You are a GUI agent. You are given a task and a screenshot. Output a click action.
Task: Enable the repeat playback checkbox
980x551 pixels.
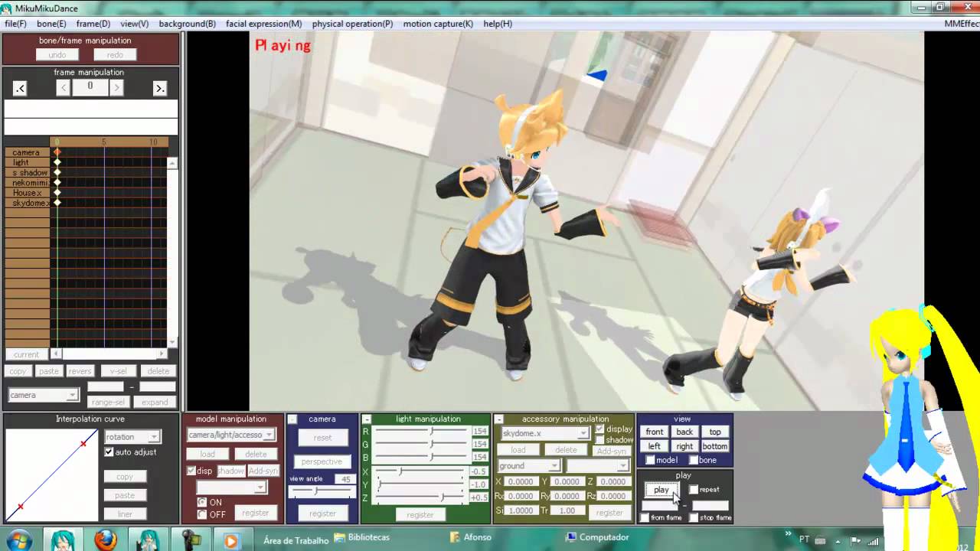(694, 490)
